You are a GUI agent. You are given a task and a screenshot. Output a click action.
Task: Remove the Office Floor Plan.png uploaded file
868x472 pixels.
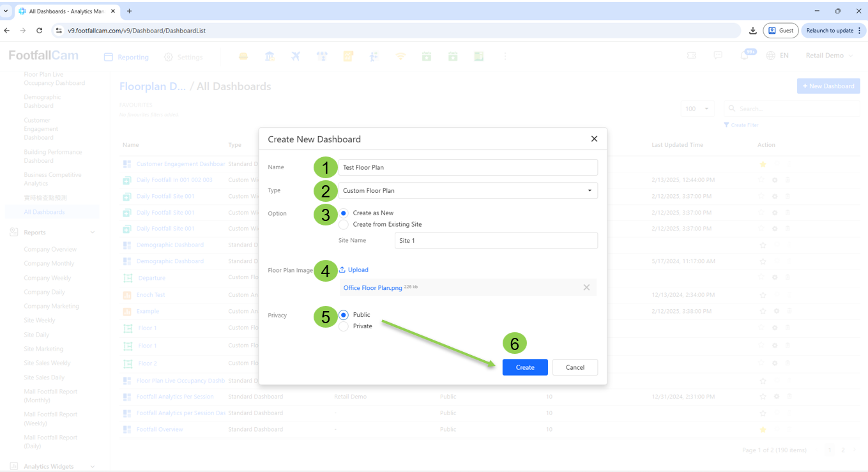[586, 287]
